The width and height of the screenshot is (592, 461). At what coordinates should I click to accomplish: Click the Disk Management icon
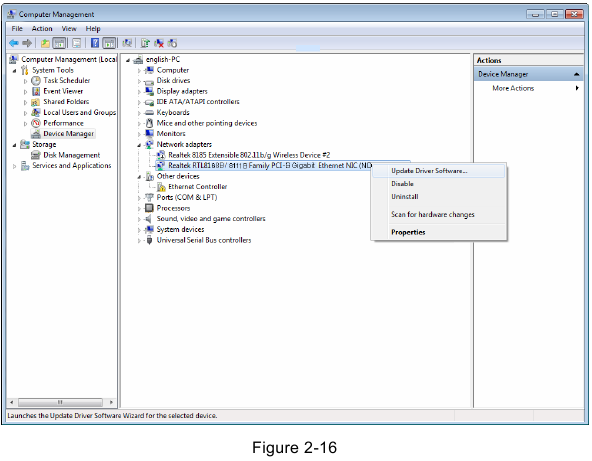point(36,155)
